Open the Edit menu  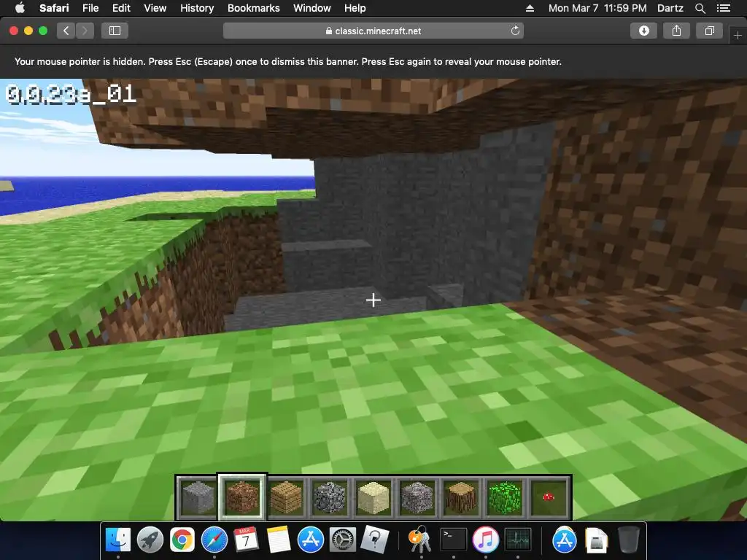tap(121, 8)
